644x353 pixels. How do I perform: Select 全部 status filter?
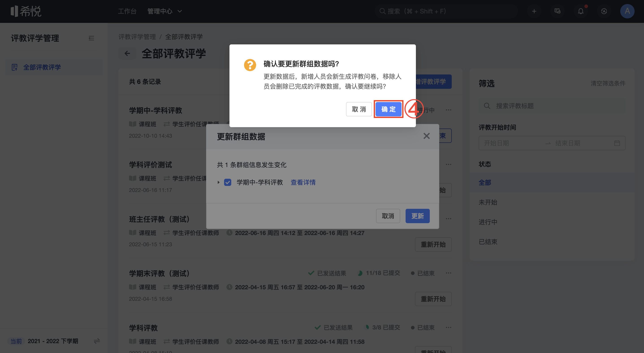point(552,183)
